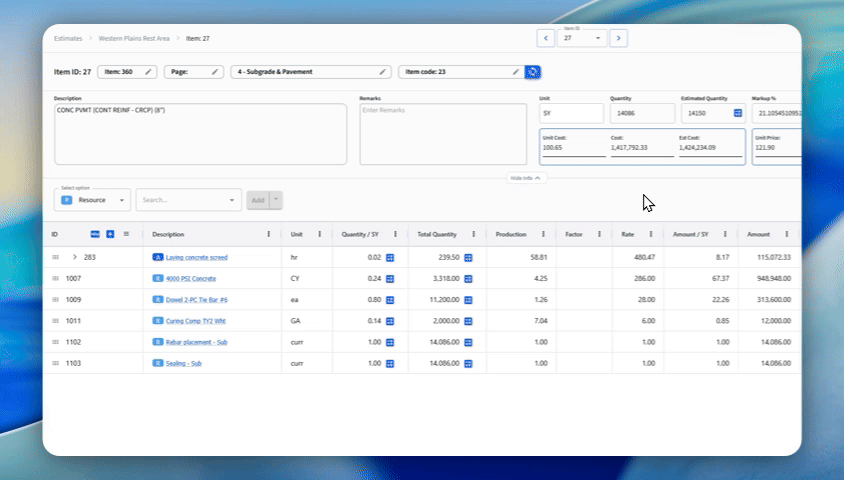The image size is (844, 480).
Task: Open the Item ID 27 dropdown
Action: 582,38
